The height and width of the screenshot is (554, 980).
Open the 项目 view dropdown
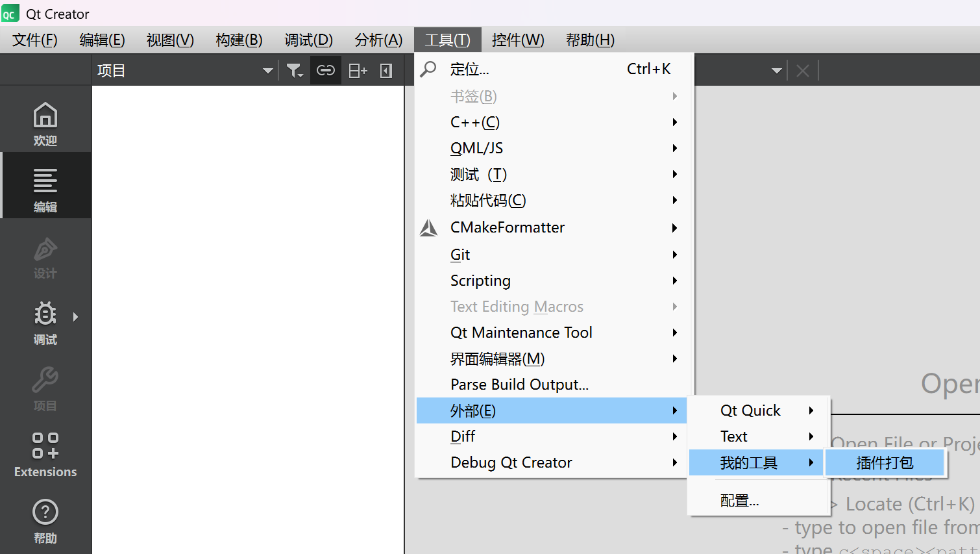pos(185,70)
